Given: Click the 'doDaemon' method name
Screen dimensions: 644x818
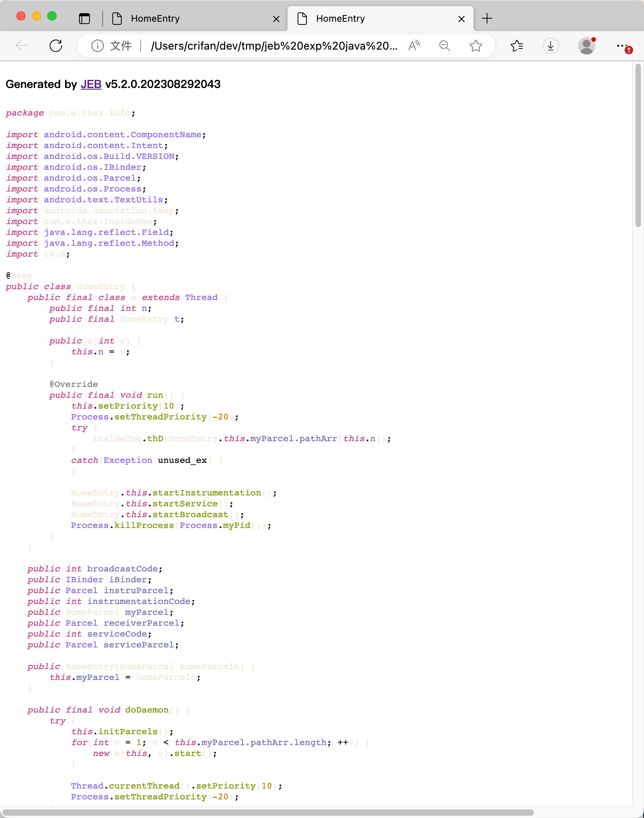Looking at the screenshot, I should pyautogui.click(x=147, y=710).
